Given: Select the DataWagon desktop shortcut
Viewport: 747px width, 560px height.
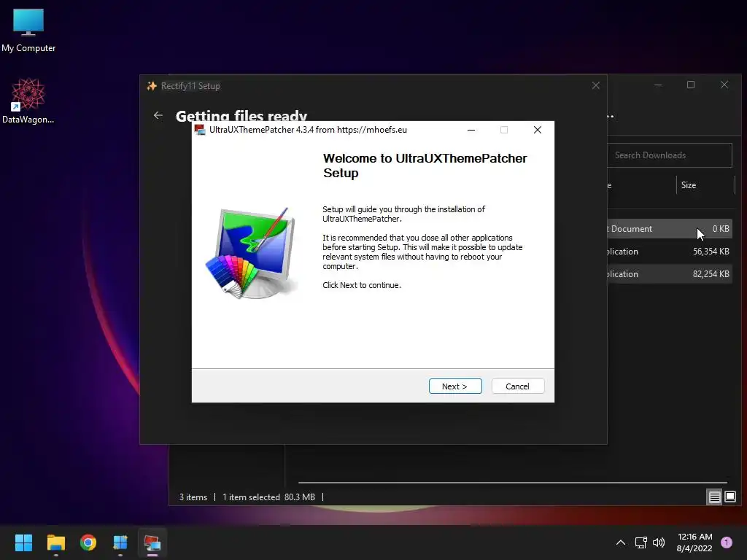Looking at the screenshot, I should click(28, 101).
